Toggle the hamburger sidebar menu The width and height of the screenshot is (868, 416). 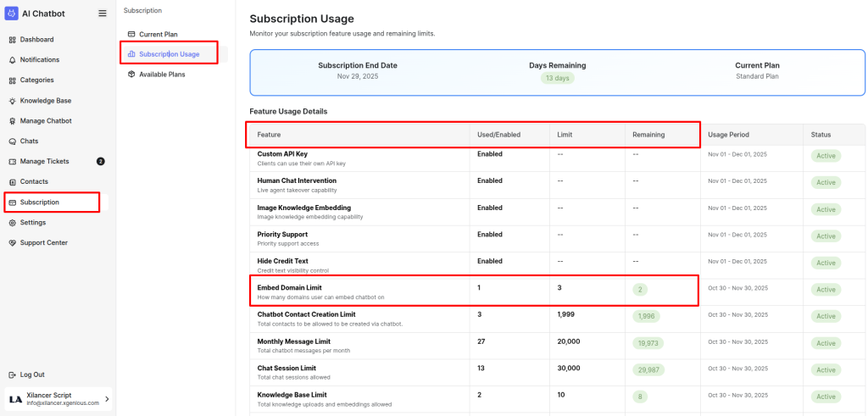click(103, 14)
